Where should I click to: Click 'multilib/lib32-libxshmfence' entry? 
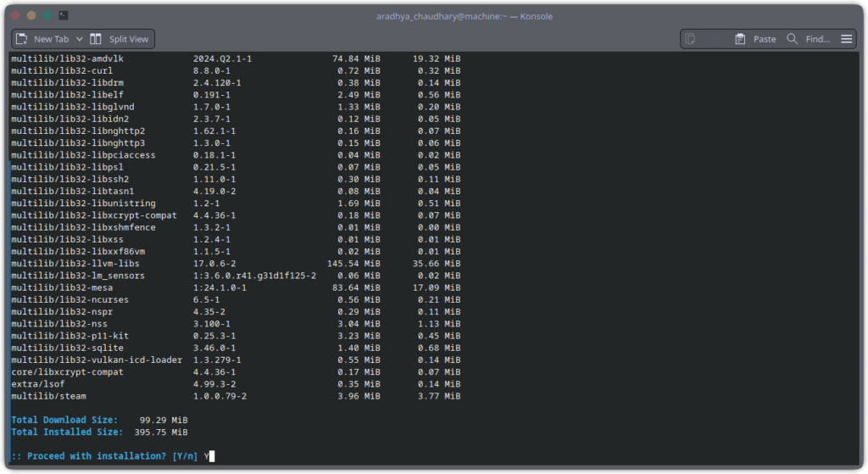pyautogui.click(x=83, y=227)
